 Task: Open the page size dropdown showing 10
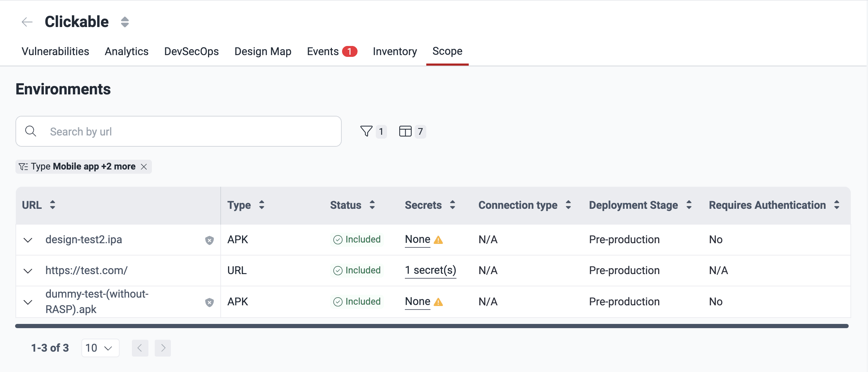click(100, 347)
